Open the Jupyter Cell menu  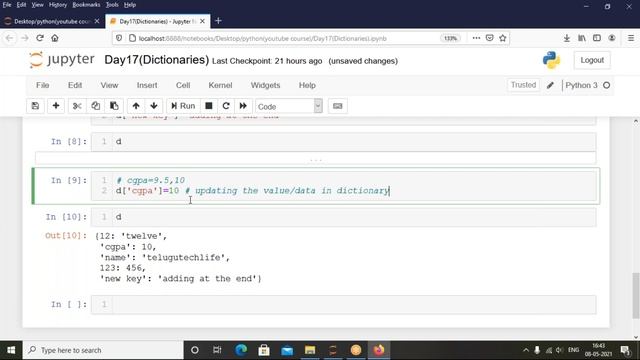tap(183, 85)
